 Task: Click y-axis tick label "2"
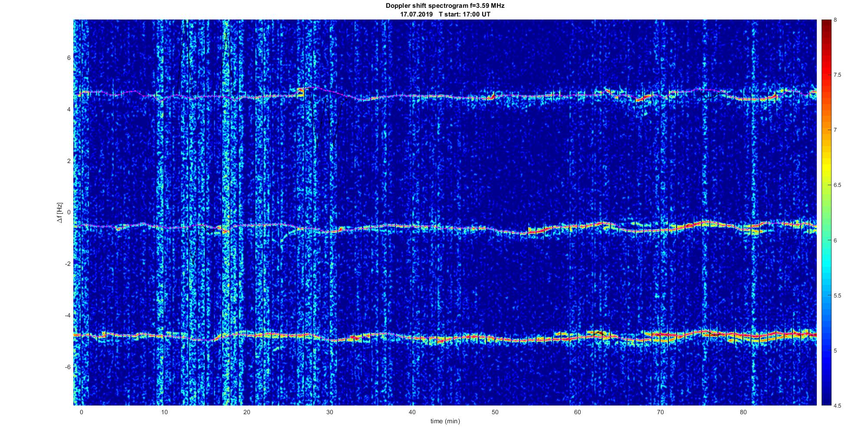[69, 161]
